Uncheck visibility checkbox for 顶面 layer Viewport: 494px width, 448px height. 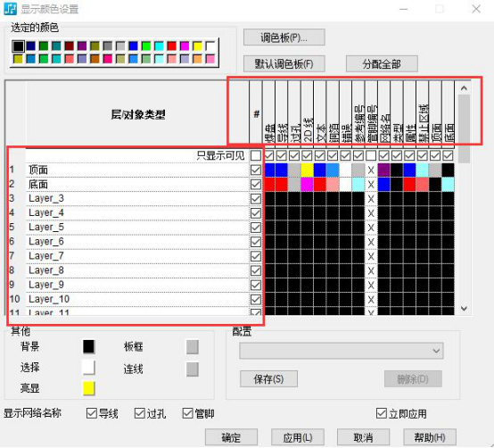click(x=256, y=170)
